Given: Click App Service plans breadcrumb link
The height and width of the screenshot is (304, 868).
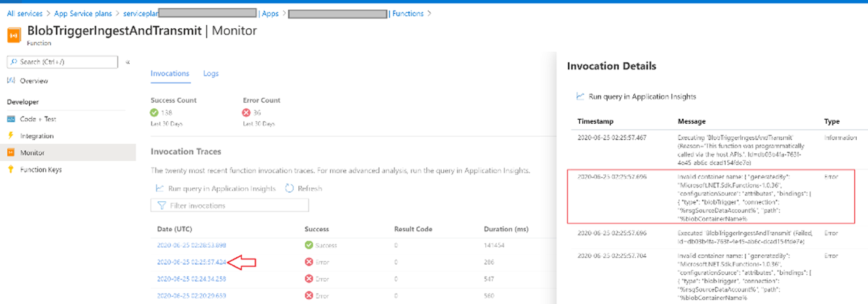Looking at the screenshot, I should (83, 13).
